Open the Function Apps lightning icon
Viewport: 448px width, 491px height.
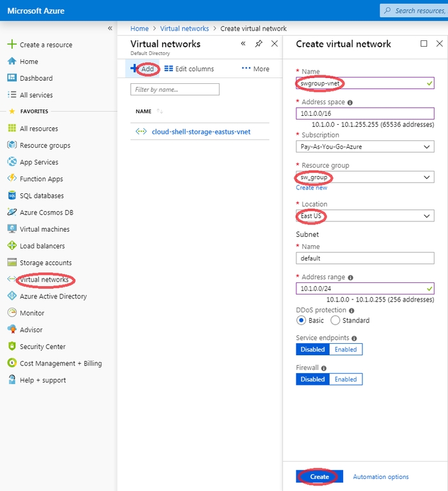[x=12, y=179]
